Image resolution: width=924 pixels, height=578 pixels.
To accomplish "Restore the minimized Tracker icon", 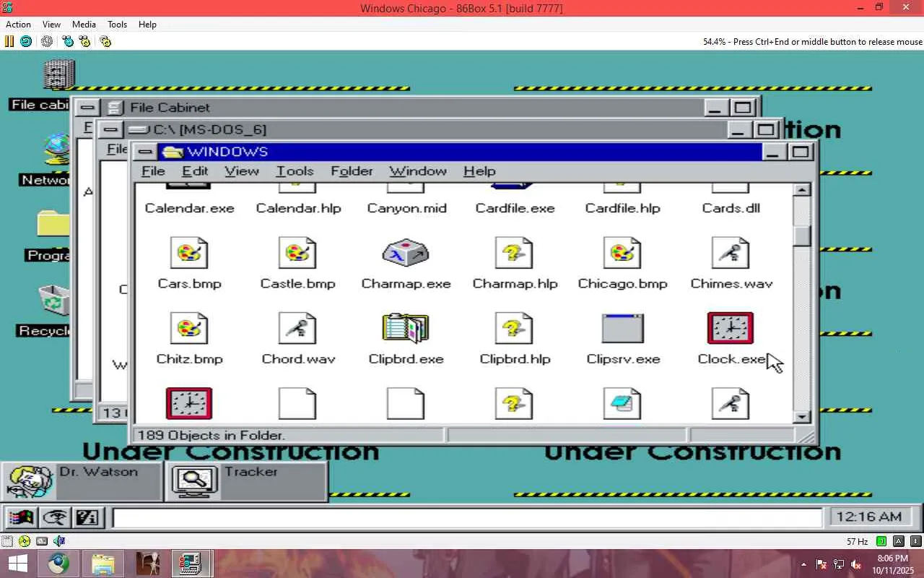I will (247, 481).
